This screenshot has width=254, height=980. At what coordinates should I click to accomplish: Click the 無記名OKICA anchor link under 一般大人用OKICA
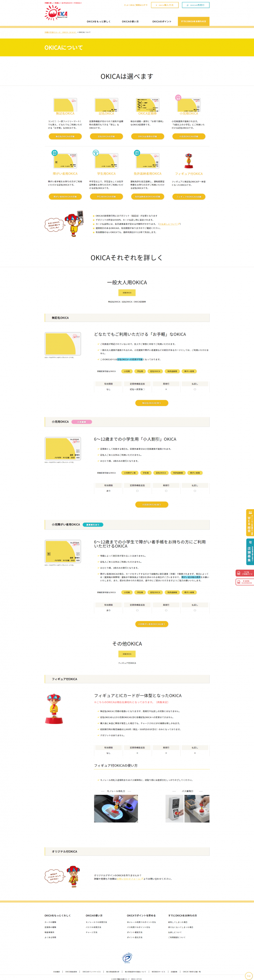click(114, 302)
